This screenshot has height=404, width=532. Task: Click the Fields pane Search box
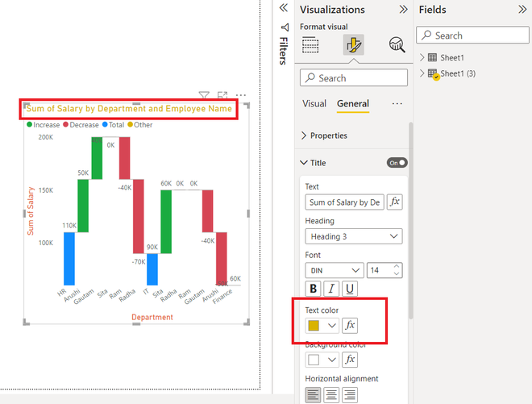pos(472,35)
